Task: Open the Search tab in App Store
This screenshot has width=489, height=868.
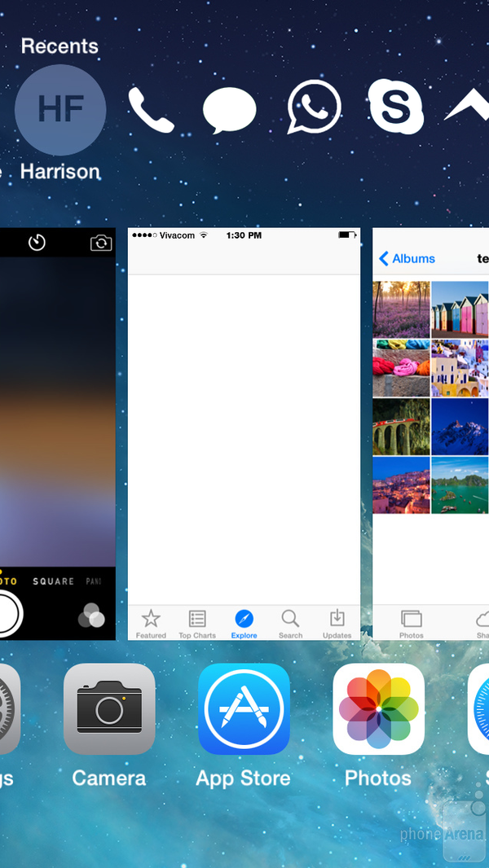Action: [290, 624]
